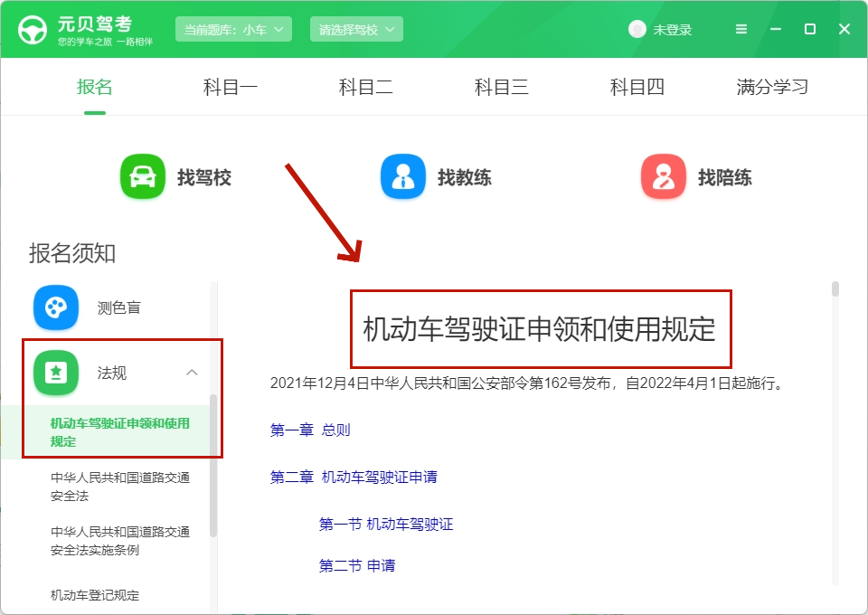The width and height of the screenshot is (868, 615).
Task: Click the green 法规 star icon
Action: [x=56, y=373]
